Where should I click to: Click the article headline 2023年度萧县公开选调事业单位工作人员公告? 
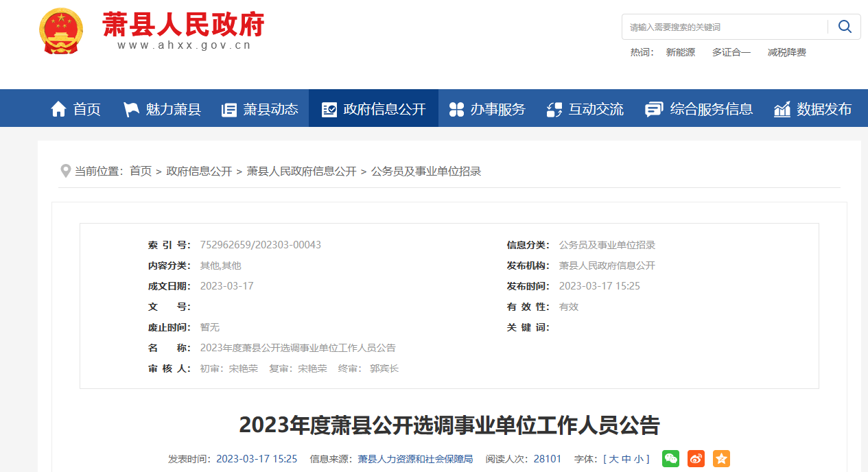point(449,425)
